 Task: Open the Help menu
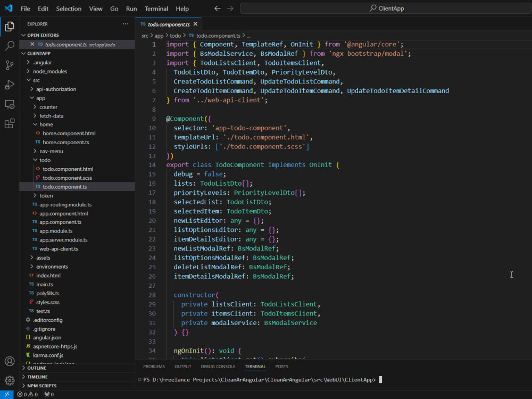182,9
